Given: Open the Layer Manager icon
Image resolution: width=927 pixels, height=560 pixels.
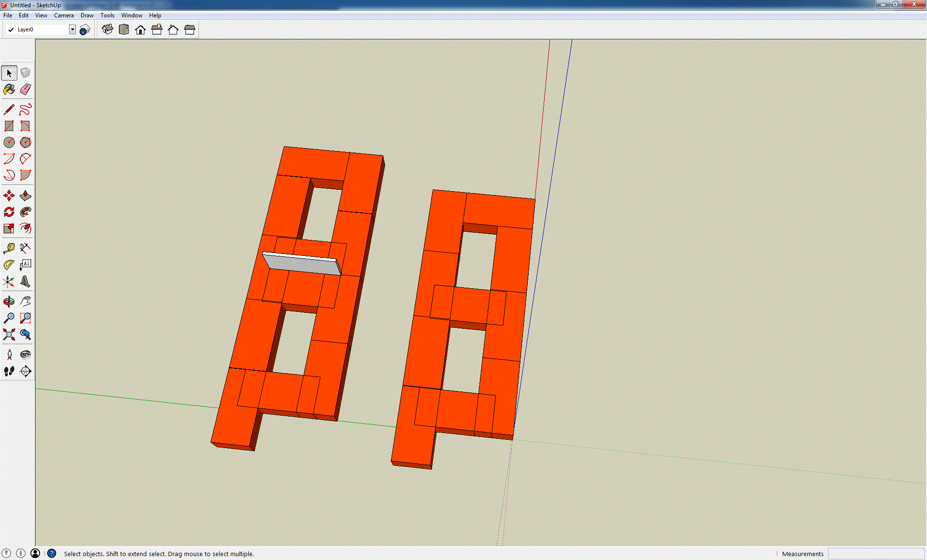Looking at the screenshot, I should (85, 30).
